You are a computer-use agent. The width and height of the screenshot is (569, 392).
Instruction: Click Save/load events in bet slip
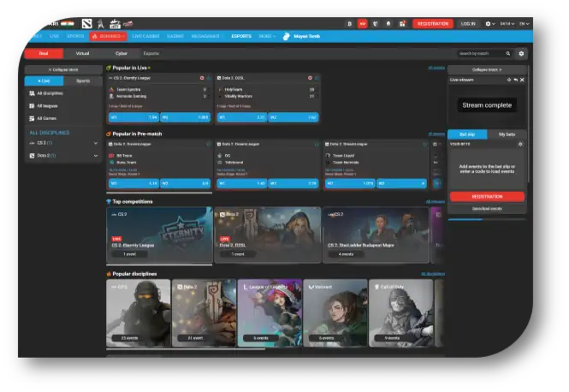tap(487, 209)
